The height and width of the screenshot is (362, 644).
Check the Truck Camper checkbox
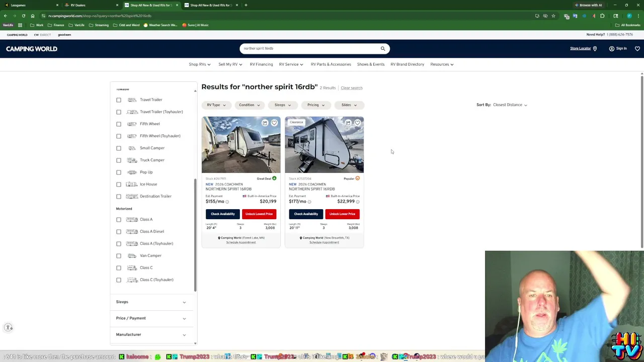click(x=119, y=160)
